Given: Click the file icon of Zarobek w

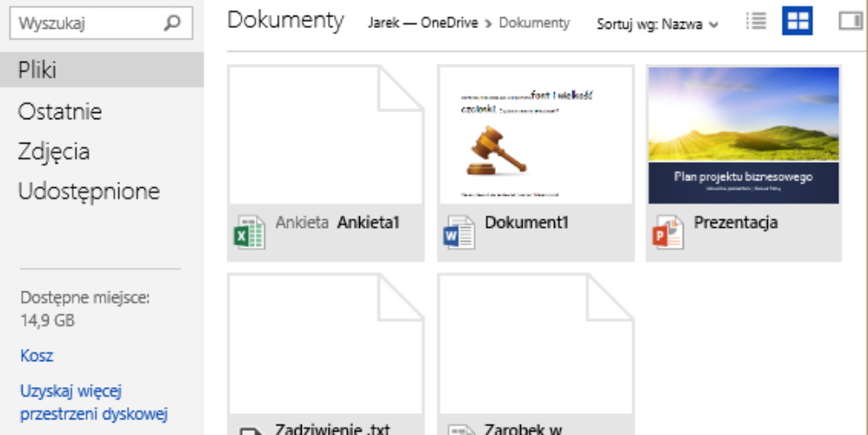Looking at the screenshot, I should pyautogui.click(x=460, y=430).
